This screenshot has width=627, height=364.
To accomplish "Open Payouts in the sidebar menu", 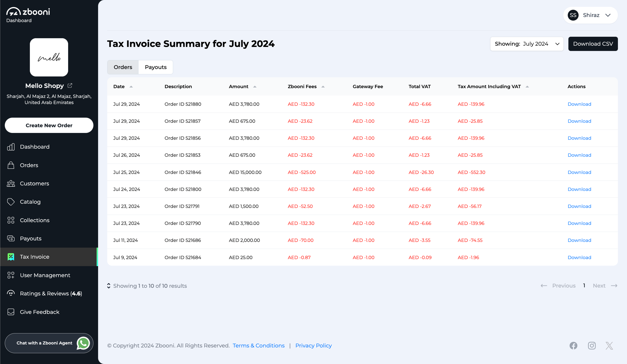I will (49, 238).
